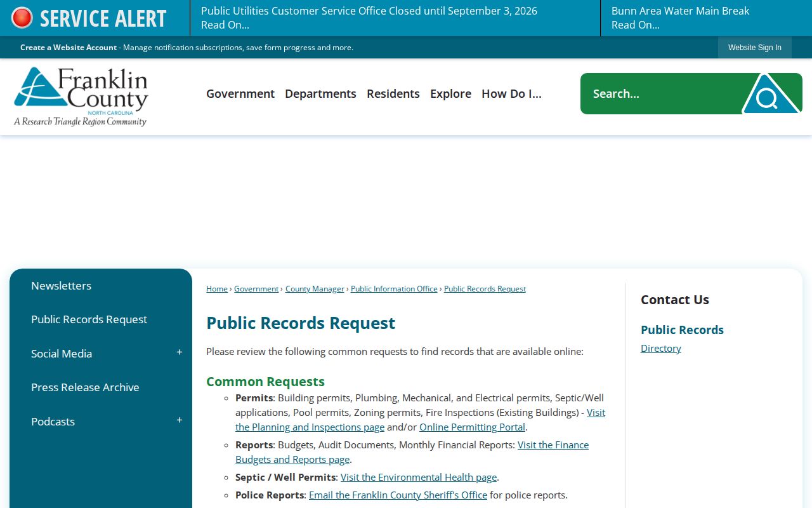Read the Bunn Area Water Main Break alert

click(x=680, y=18)
